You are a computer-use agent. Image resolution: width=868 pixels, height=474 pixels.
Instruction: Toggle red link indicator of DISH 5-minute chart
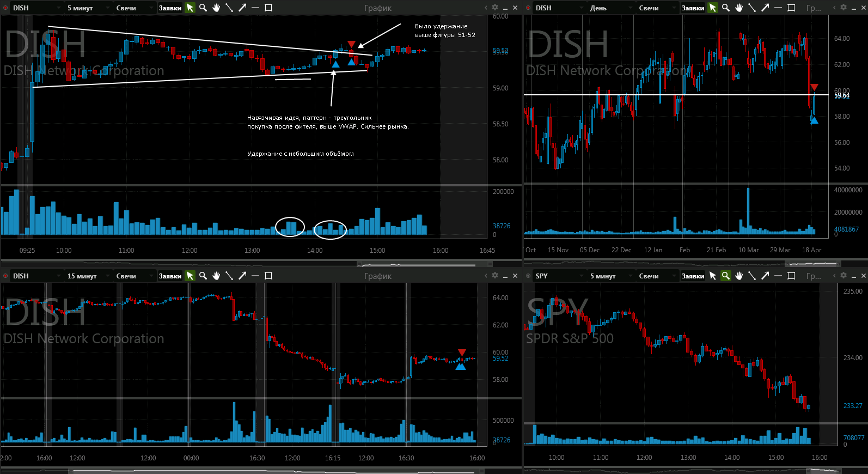[5, 8]
